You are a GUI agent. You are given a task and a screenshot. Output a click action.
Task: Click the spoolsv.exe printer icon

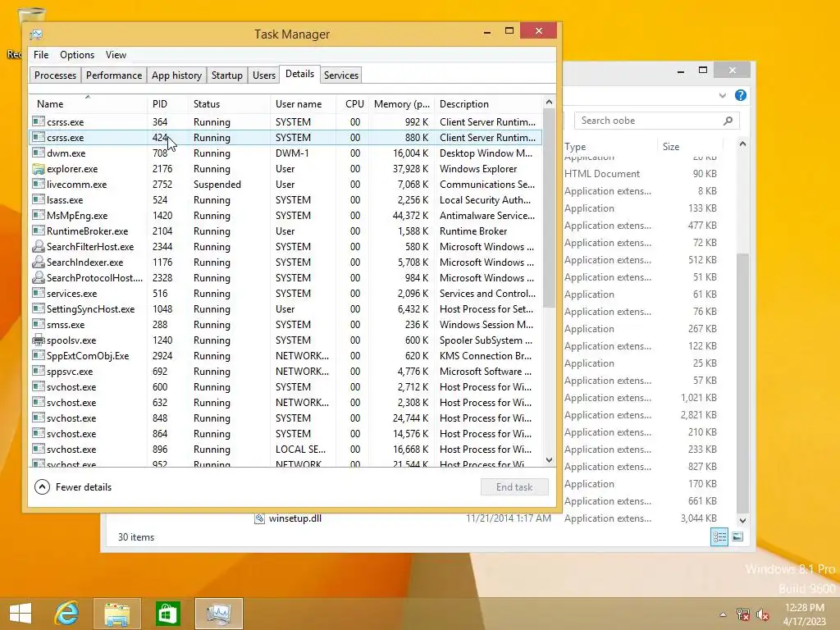tap(39, 340)
